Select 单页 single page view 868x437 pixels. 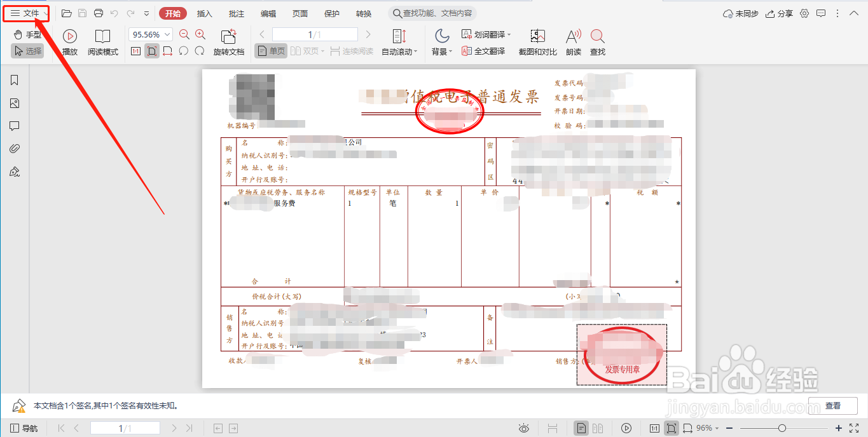(271, 51)
